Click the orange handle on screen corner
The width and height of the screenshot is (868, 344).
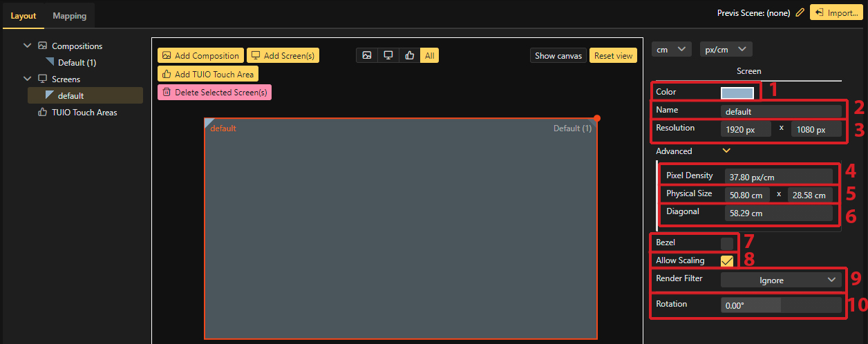(x=597, y=118)
